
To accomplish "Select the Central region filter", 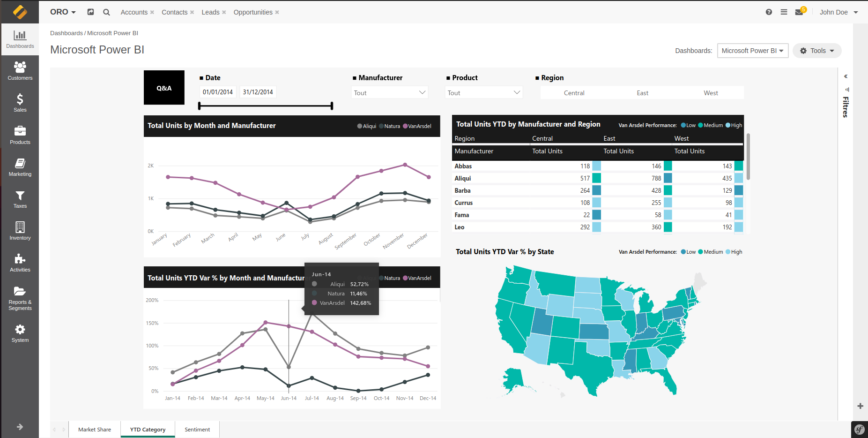I will 574,93.
